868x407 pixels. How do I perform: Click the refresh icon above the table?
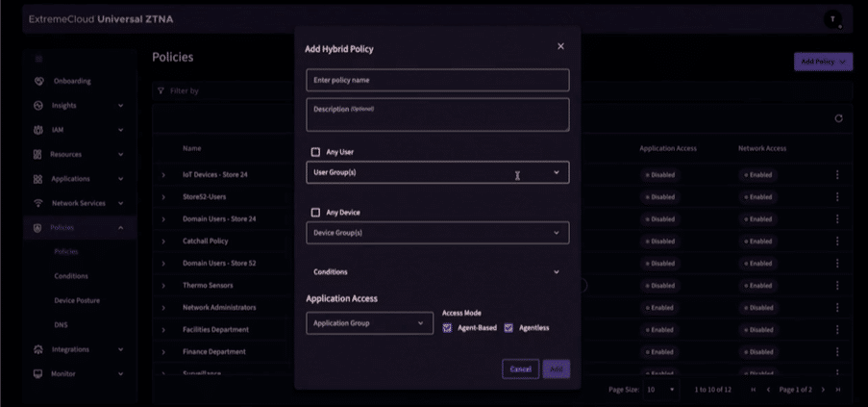coord(838,118)
